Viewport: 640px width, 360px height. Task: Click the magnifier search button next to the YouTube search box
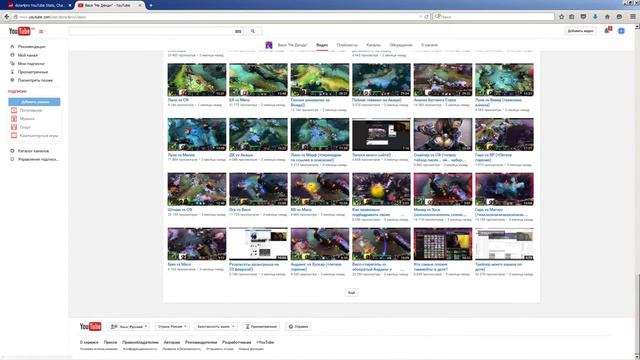click(x=253, y=31)
